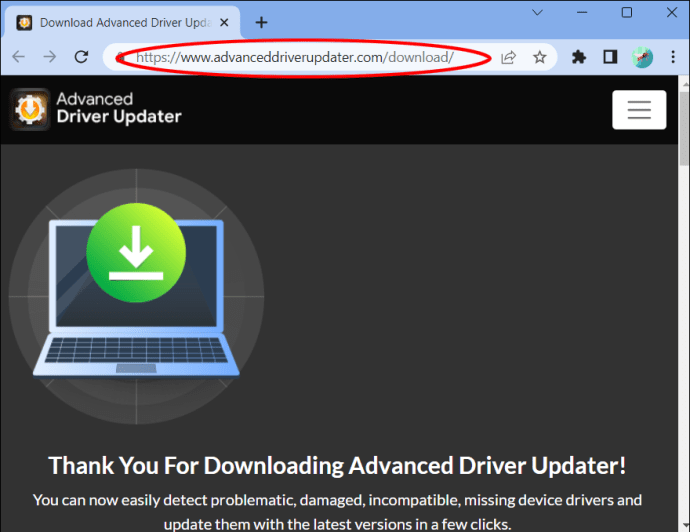Click the Advanced Driver Updater logo icon
Image resolution: width=690 pixels, height=532 pixels.
(30, 109)
